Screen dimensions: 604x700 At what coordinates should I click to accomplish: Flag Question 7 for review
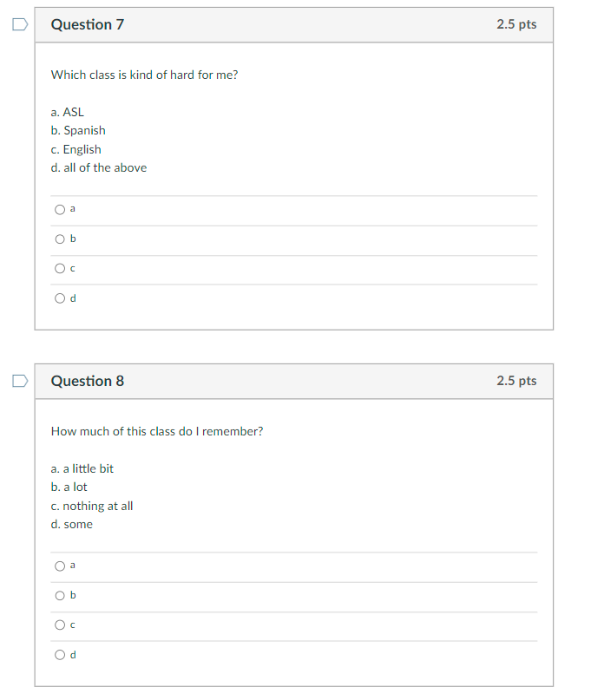click(19, 24)
